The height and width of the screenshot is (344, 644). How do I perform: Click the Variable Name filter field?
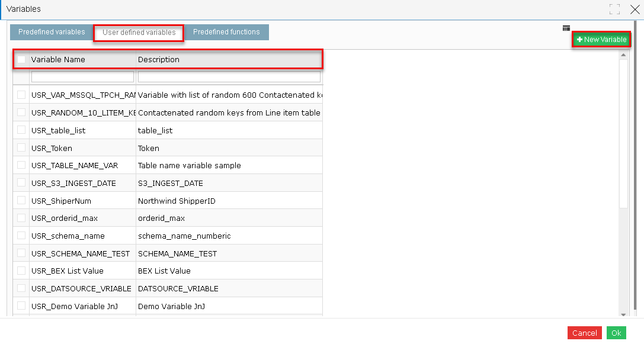[x=82, y=76]
